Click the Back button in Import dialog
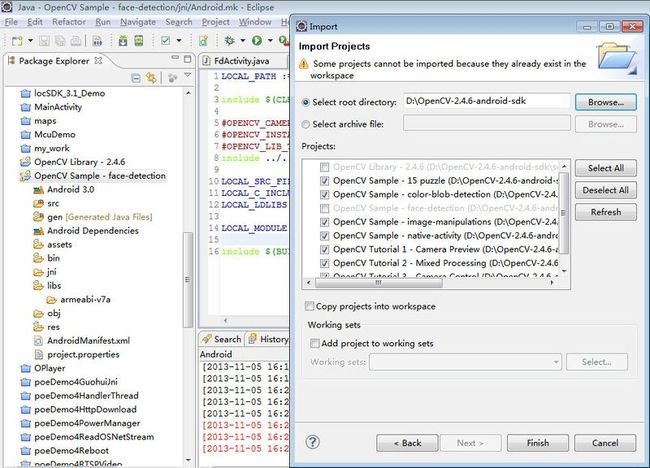This screenshot has width=650, height=468. pos(407,443)
